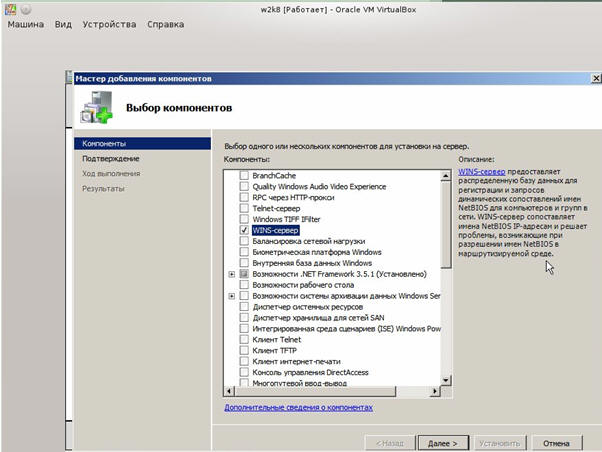Screen dimensions: 602x452
Task: Toggle the .NET Framework 3.5.1 checkbox
Action: (x=244, y=274)
